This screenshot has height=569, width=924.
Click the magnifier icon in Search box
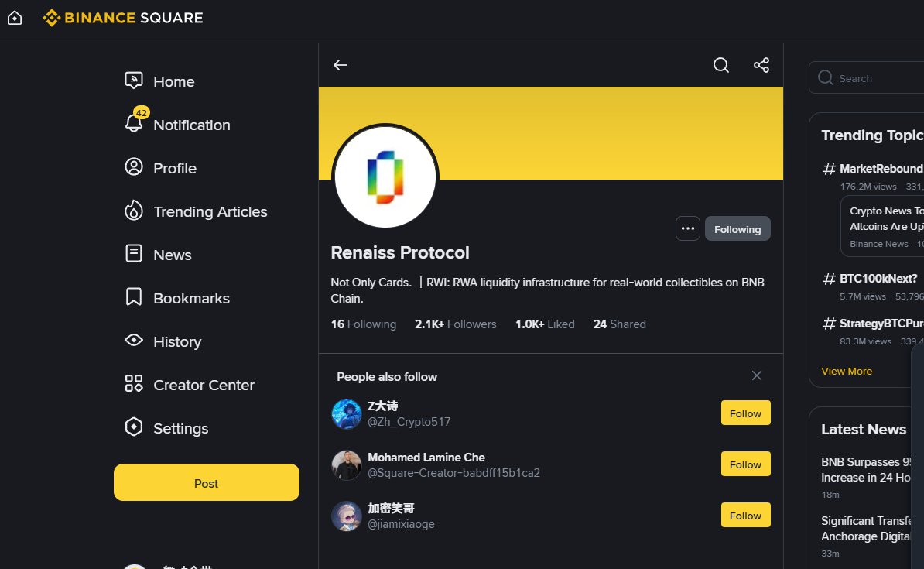point(826,78)
